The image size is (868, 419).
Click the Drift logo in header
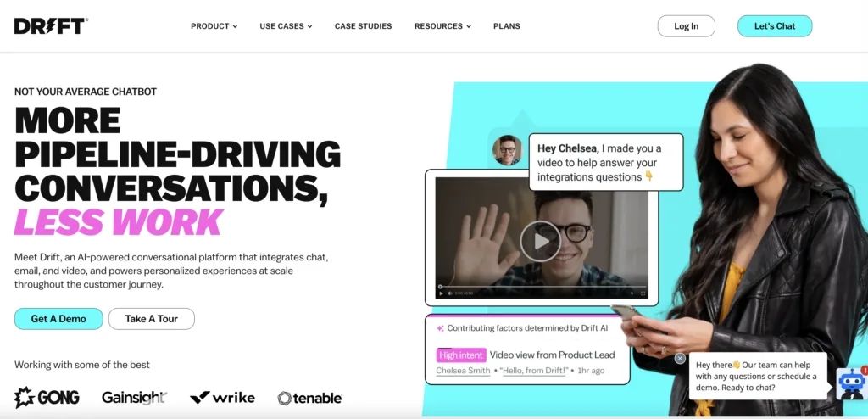(51, 26)
